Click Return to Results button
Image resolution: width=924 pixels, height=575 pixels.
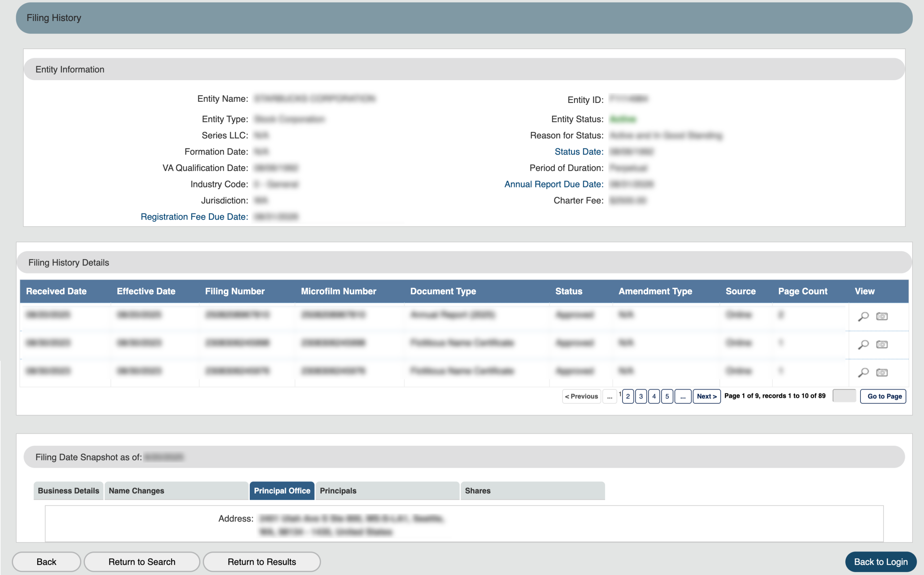(x=262, y=562)
